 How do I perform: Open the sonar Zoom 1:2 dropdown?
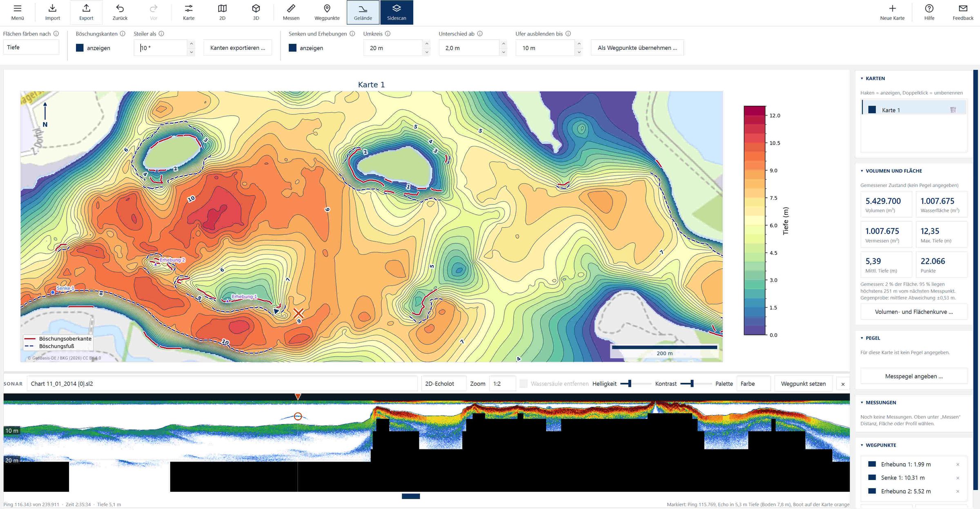click(503, 384)
